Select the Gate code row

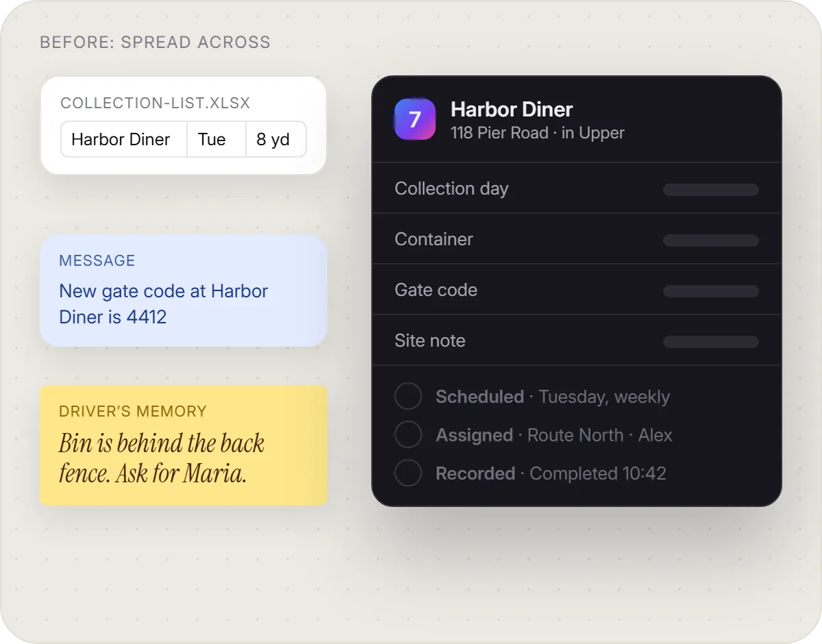576,290
